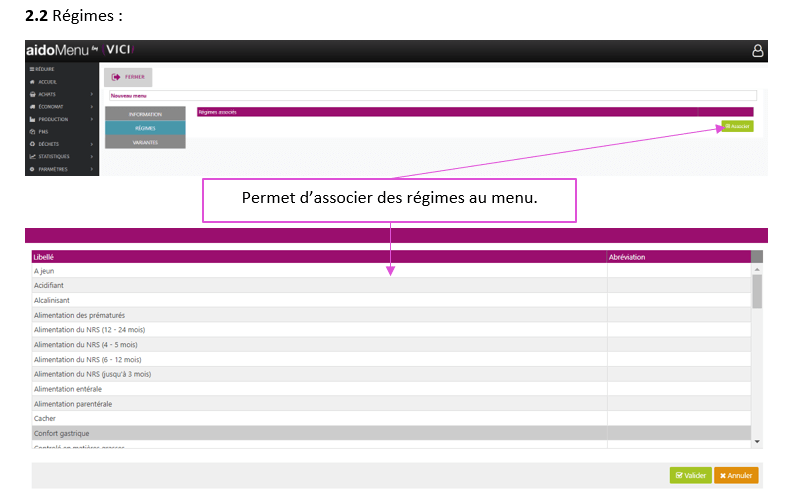Select 'Alimentation du NRS (6 - 12 mois)'

click(x=391, y=359)
